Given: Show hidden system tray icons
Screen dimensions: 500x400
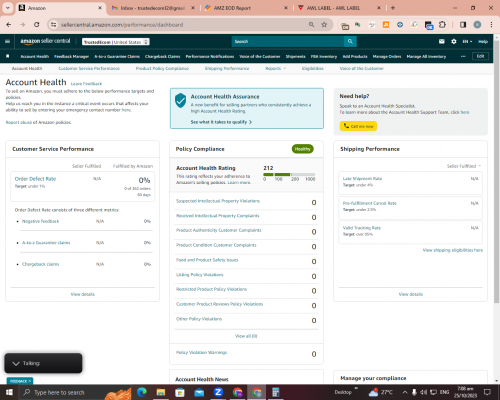Looking at the screenshot, I should coord(405,392).
